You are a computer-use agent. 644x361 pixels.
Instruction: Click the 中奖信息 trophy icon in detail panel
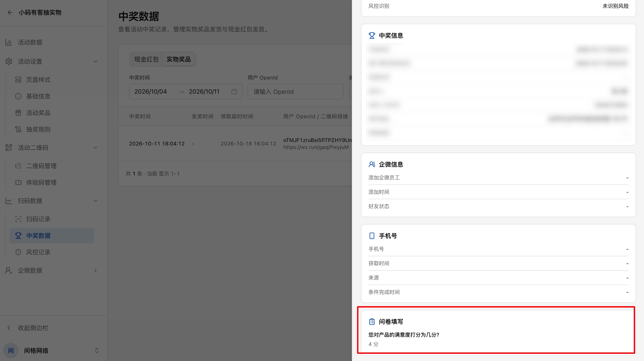click(x=372, y=35)
